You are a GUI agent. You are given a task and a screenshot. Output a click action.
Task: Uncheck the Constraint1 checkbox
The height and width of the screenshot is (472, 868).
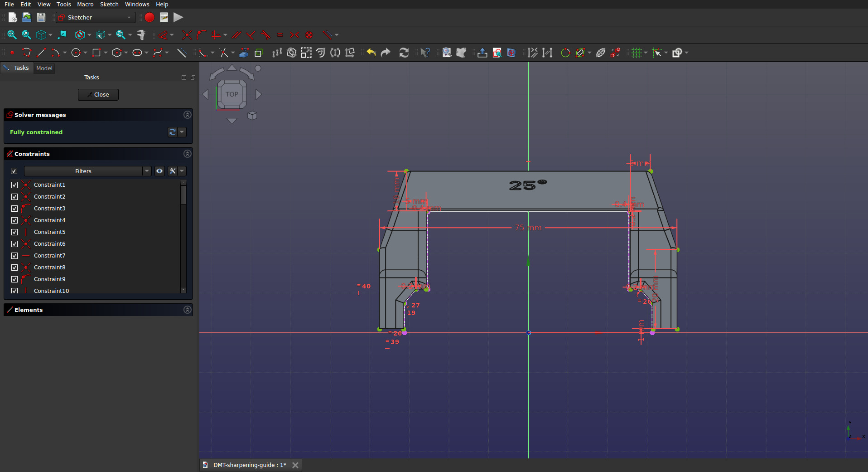coord(14,185)
